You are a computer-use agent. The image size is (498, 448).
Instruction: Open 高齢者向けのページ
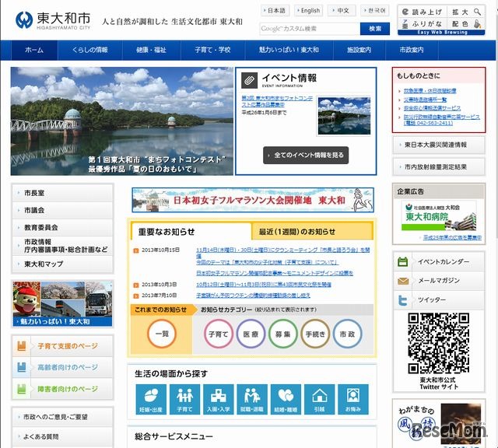pos(62,367)
